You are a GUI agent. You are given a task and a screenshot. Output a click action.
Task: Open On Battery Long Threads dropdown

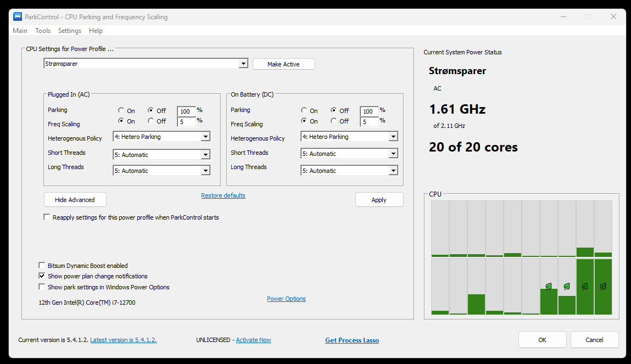[x=393, y=171]
